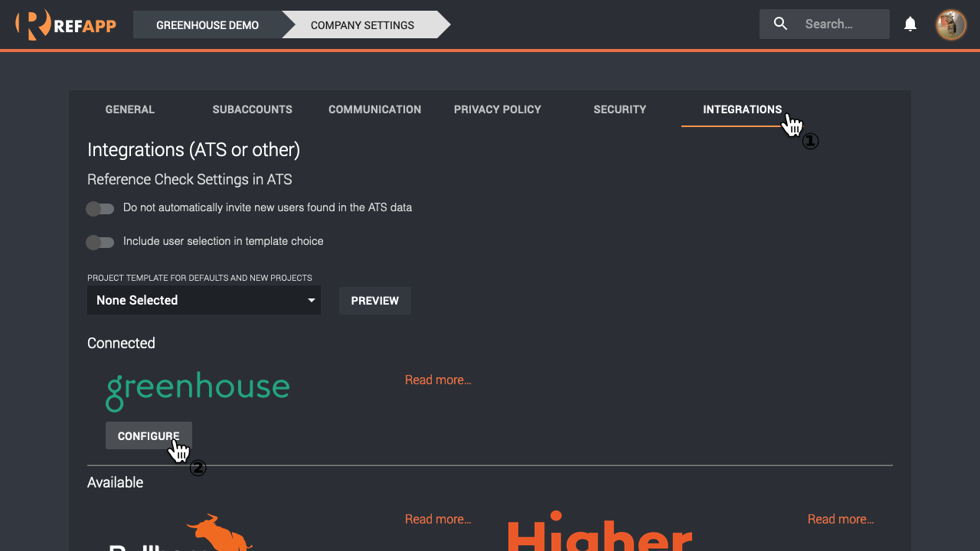980x551 pixels.
Task: Click the Refapp logo
Action: (66, 24)
